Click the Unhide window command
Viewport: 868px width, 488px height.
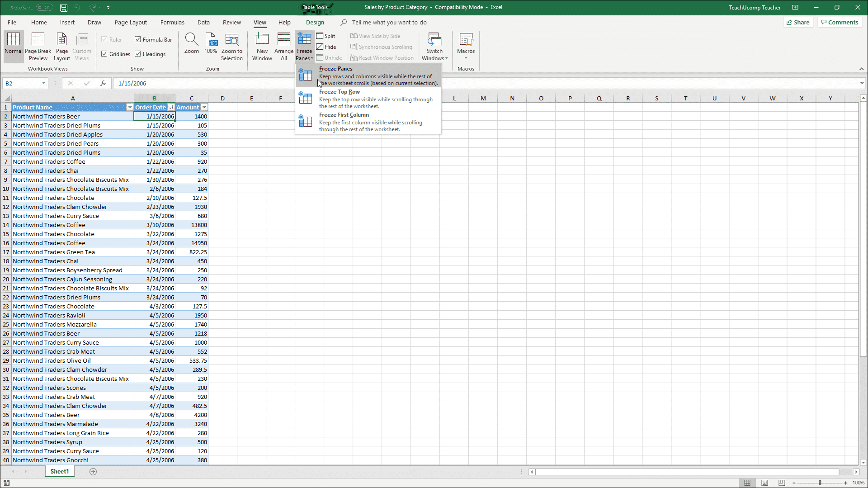pyautogui.click(x=329, y=58)
